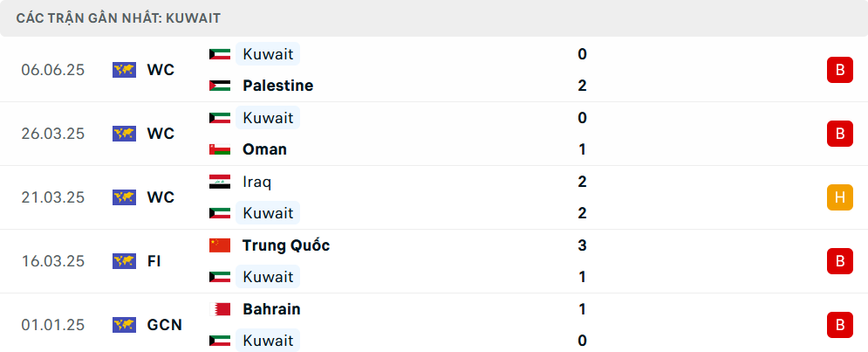This screenshot has width=868, height=352.
Task: Click the orange H draw badge
Action: tap(840, 197)
